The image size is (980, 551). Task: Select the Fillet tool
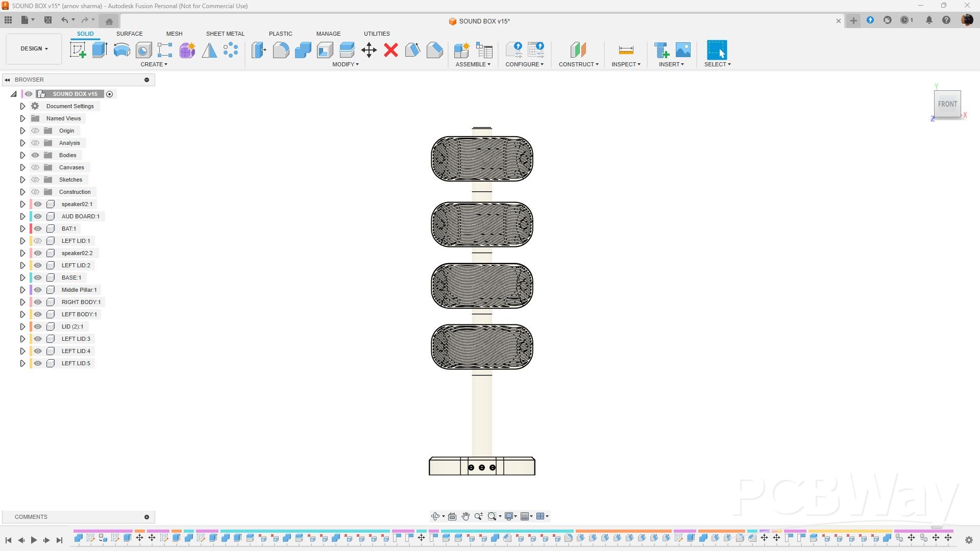[281, 50]
